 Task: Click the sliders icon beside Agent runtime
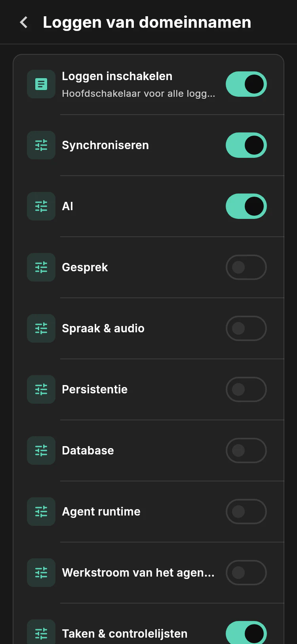(x=41, y=512)
